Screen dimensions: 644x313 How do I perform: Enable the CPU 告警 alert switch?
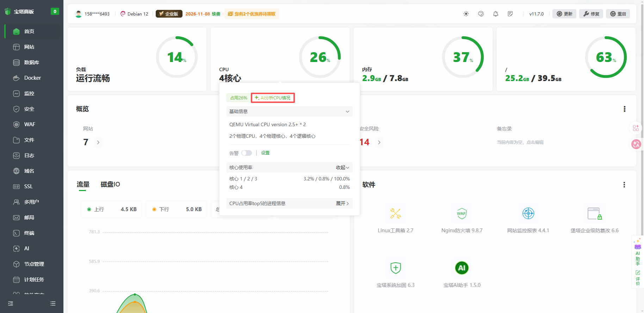coord(247,153)
